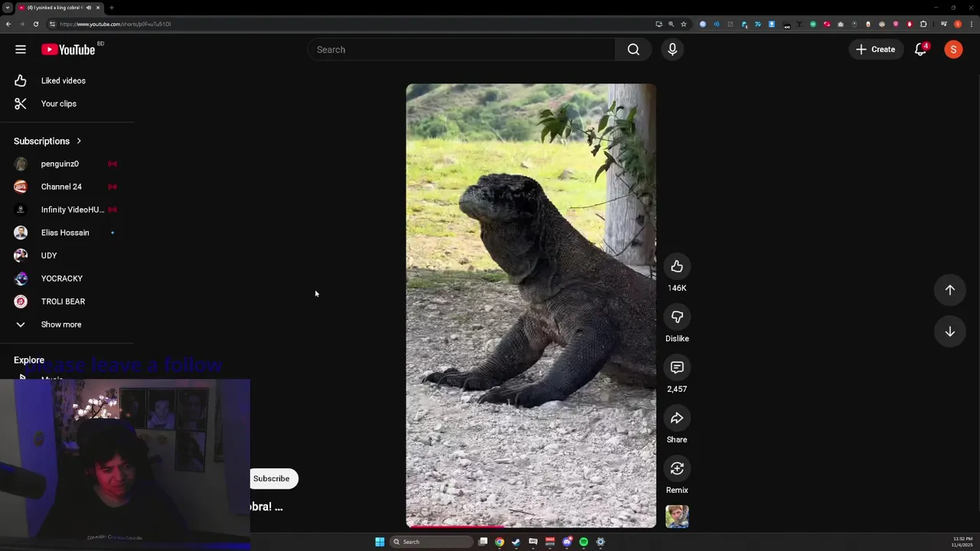
Task: Go to the next Short arrow
Action: (x=949, y=331)
